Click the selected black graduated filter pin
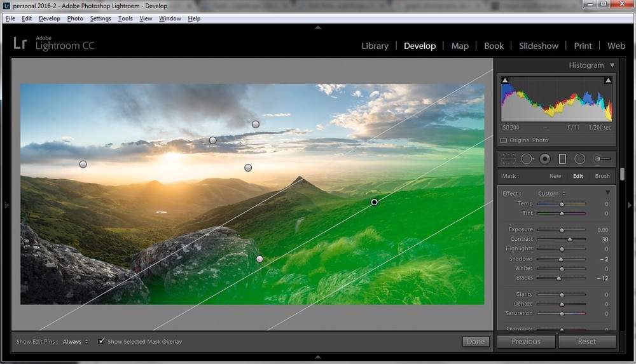636x364 pixels. click(x=374, y=202)
